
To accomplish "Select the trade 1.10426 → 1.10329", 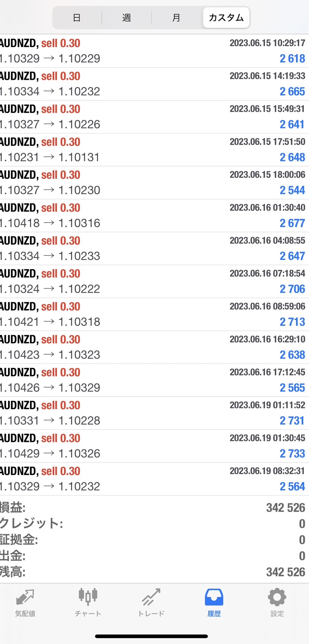I will coord(154,380).
